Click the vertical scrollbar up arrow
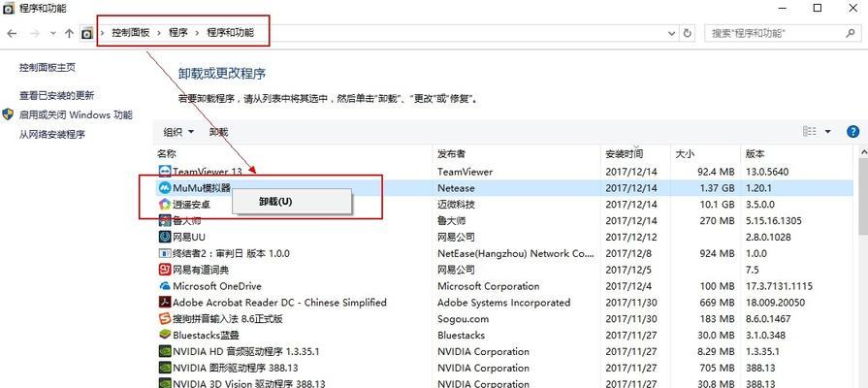The image size is (868, 388). (x=862, y=151)
